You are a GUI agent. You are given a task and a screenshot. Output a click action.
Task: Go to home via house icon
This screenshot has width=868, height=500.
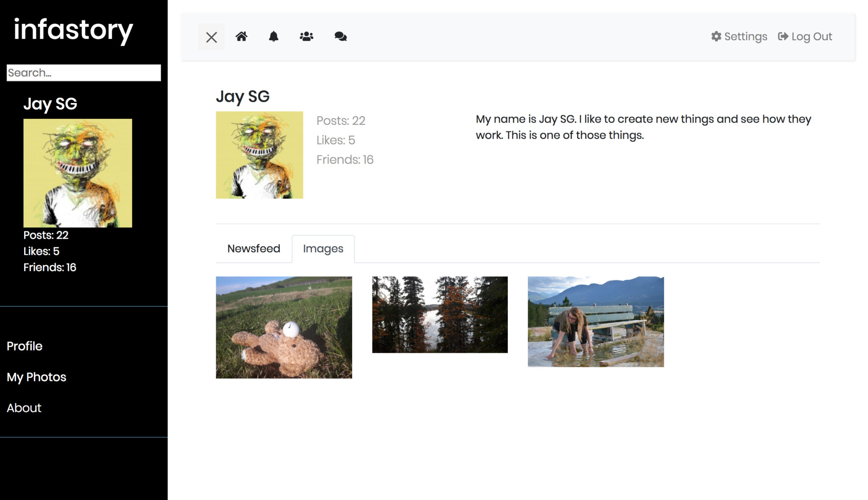point(242,36)
